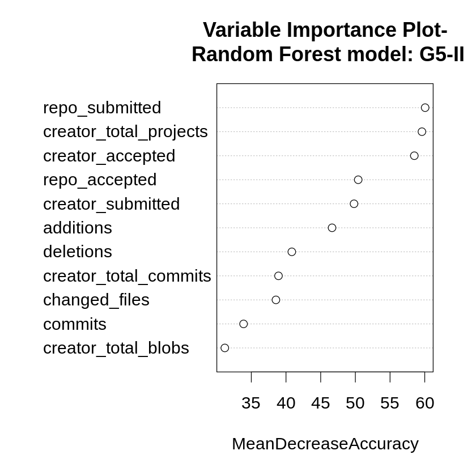
Task: Click the creator_total_projects data point
Action: click(422, 131)
